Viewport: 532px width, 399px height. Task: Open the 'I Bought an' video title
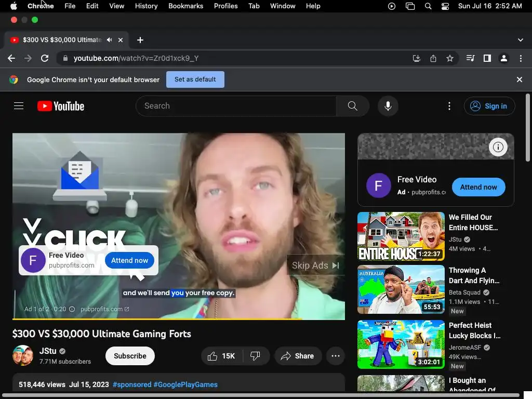click(472, 385)
